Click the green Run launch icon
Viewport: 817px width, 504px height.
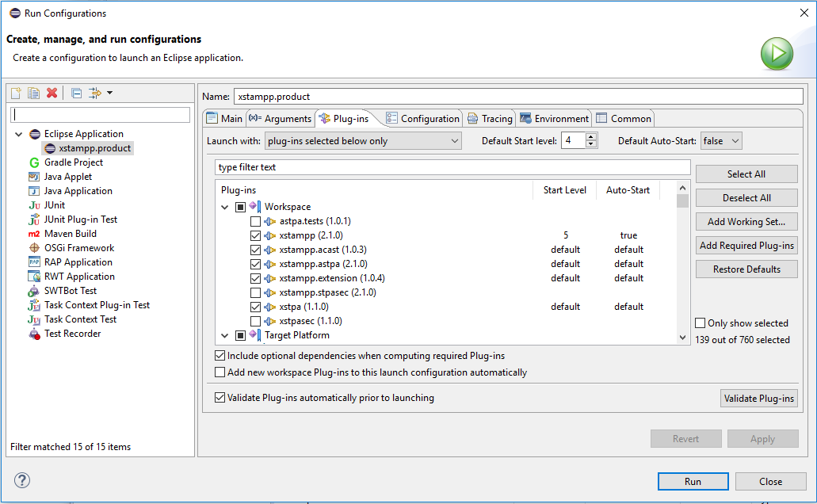[x=777, y=54]
